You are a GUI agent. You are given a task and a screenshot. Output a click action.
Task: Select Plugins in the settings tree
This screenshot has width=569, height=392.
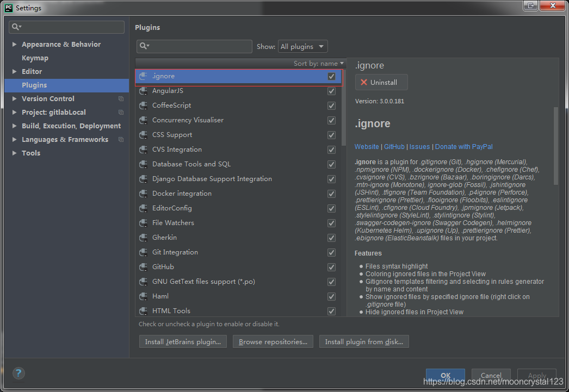tap(66, 85)
